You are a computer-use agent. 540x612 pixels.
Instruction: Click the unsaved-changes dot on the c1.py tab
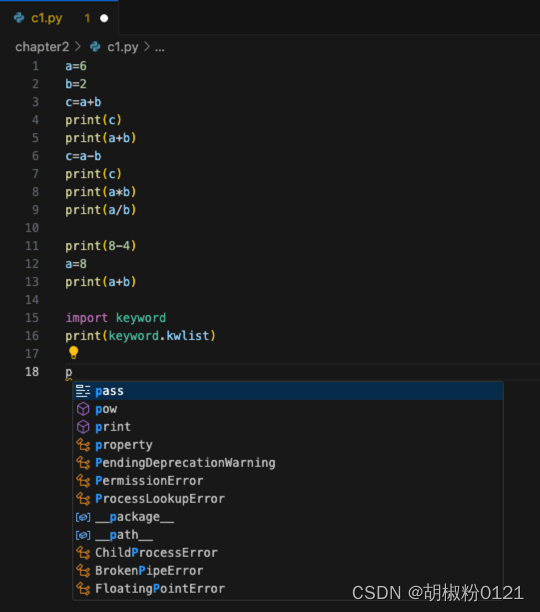click(104, 18)
